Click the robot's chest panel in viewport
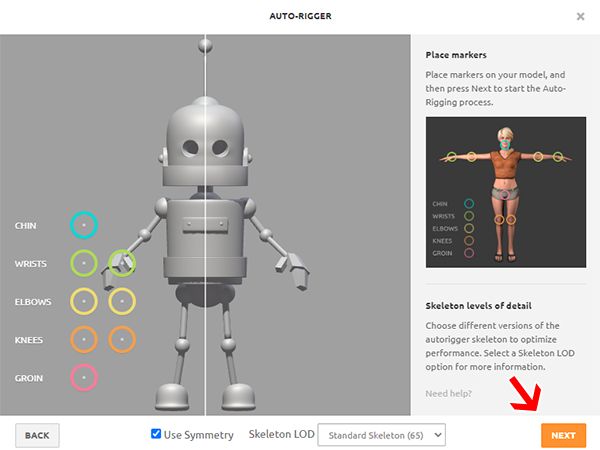This screenshot has height=450, width=600. (x=205, y=223)
